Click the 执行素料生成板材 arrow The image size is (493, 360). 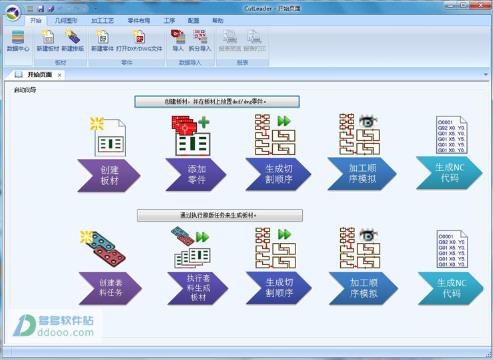tap(198, 288)
